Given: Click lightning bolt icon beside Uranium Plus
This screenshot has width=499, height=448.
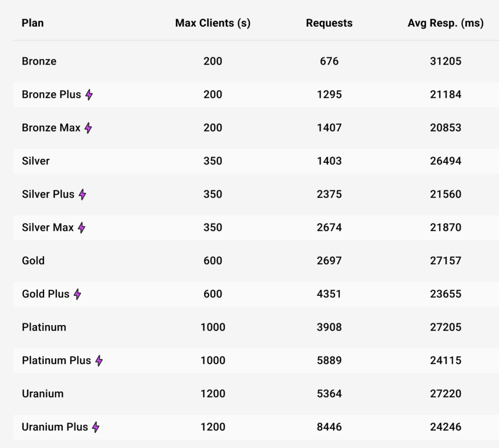Looking at the screenshot, I should tap(96, 427).
